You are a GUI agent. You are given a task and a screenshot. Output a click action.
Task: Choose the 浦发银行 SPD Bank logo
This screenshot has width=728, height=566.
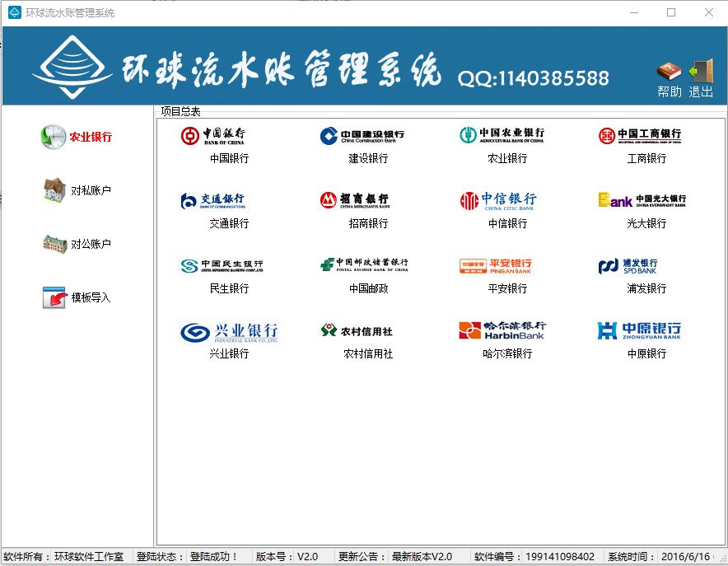(628, 265)
